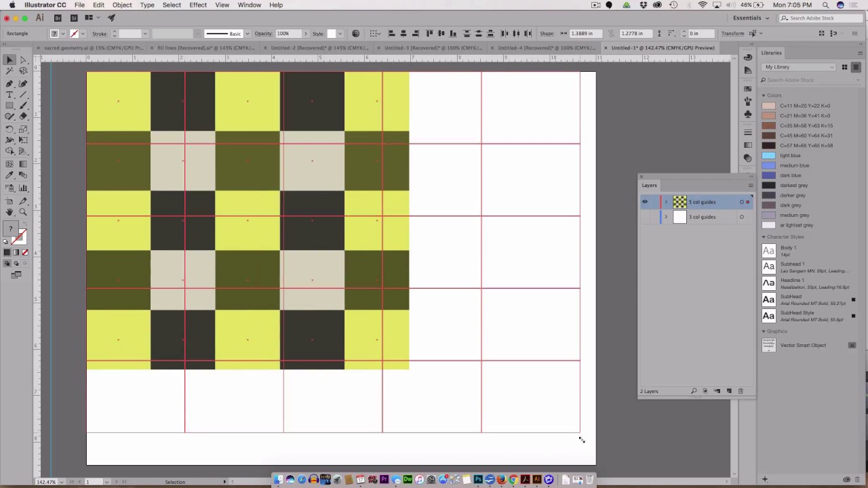Select the Paintbrush tool

tap(22, 106)
